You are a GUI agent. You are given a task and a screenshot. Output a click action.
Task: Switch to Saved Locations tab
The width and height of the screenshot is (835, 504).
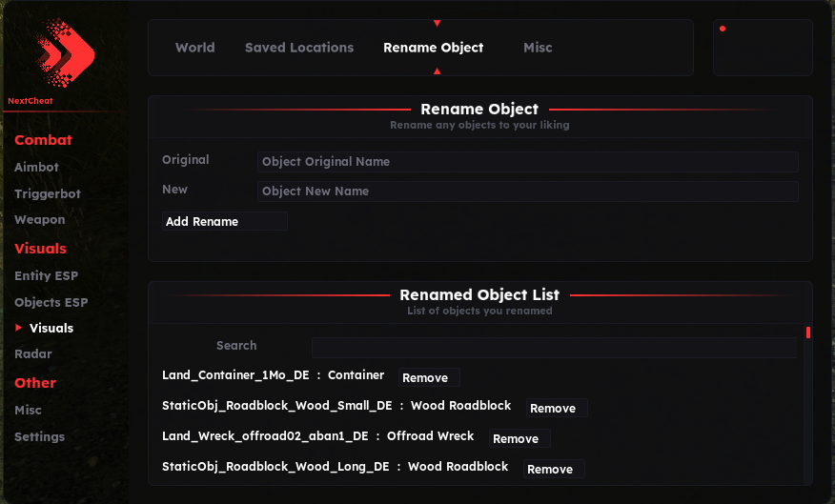tap(299, 48)
